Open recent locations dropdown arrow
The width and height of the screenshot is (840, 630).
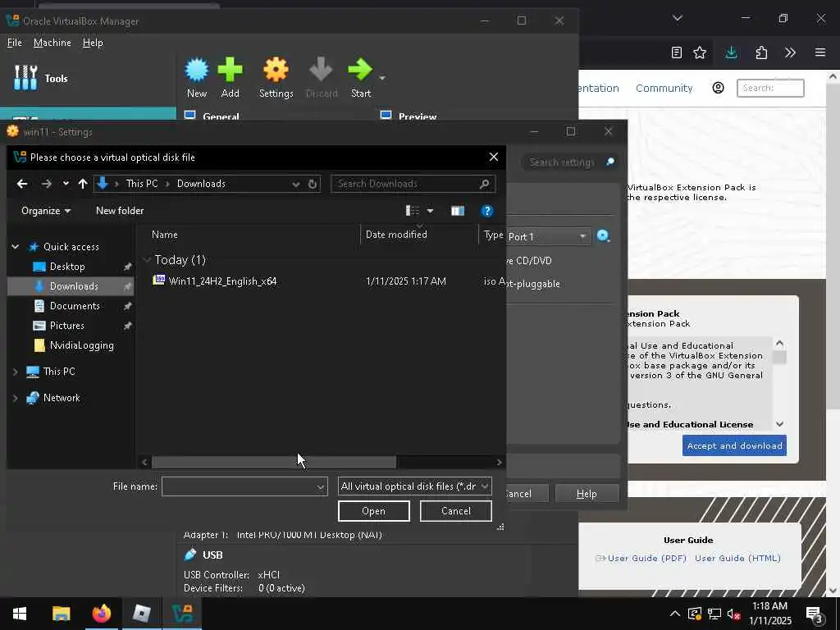[x=66, y=184]
